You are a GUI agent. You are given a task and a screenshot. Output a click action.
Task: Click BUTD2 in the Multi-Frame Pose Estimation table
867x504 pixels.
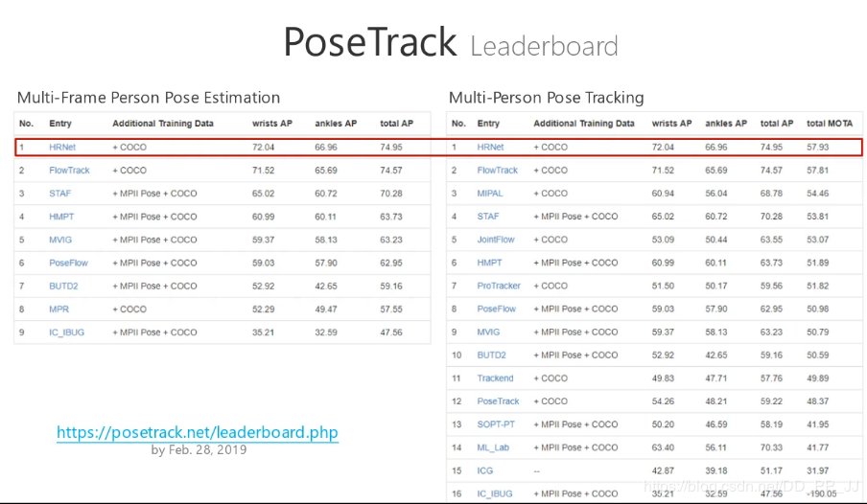coord(64,286)
